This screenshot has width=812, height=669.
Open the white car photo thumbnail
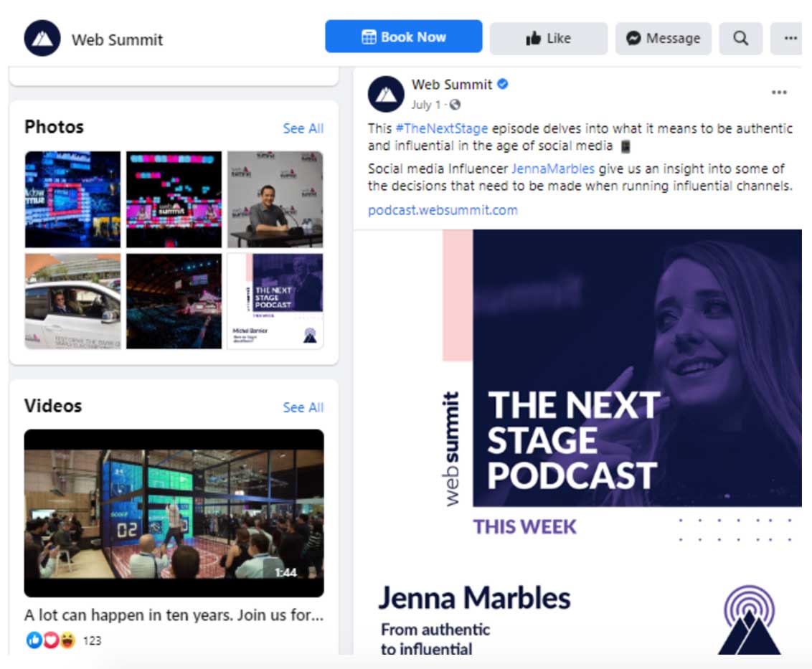72,301
